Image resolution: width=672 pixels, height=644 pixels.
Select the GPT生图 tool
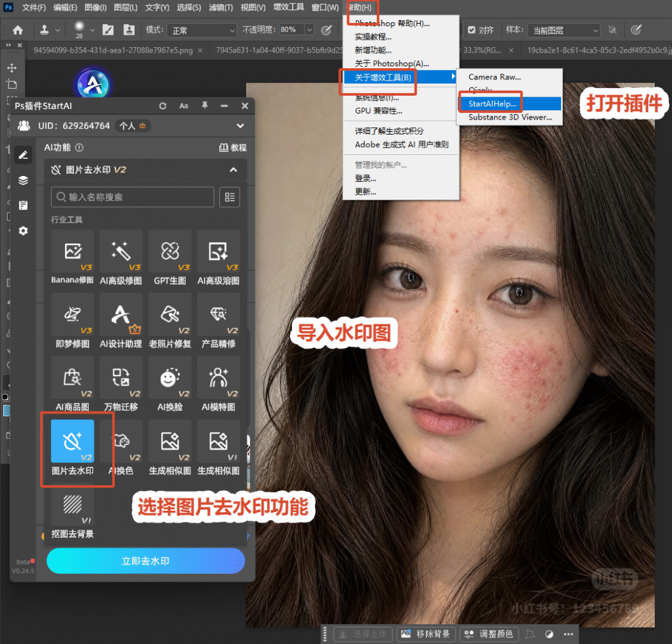coord(170,251)
